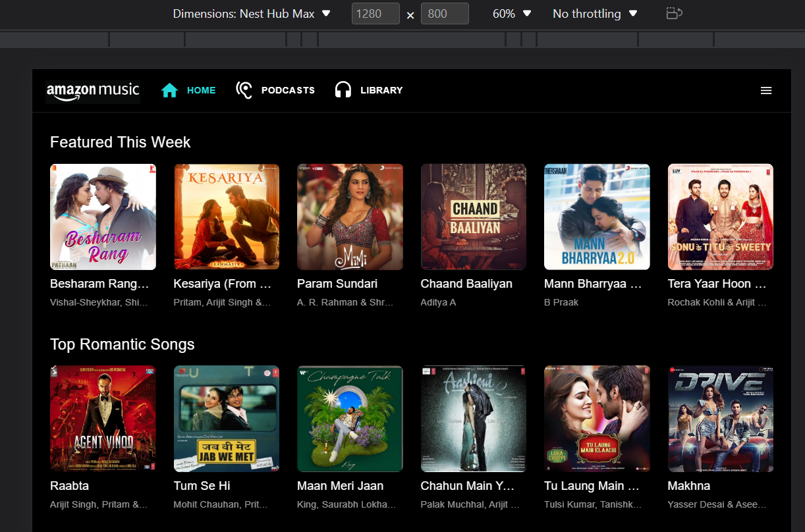Click the Featured This Week heading
Image resolution: width=805 pixels, height=532 pixels.
(121, 142)
